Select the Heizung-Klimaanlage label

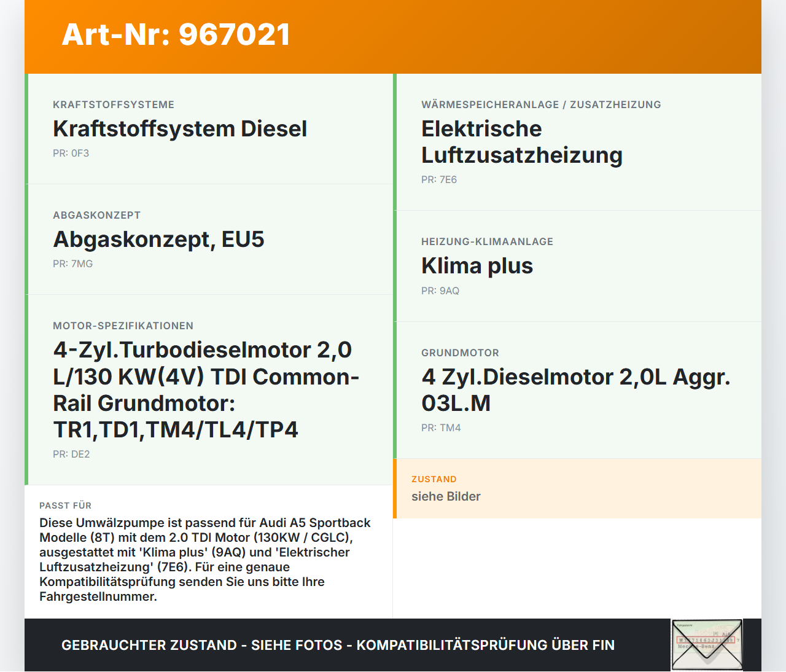point(487,241)
